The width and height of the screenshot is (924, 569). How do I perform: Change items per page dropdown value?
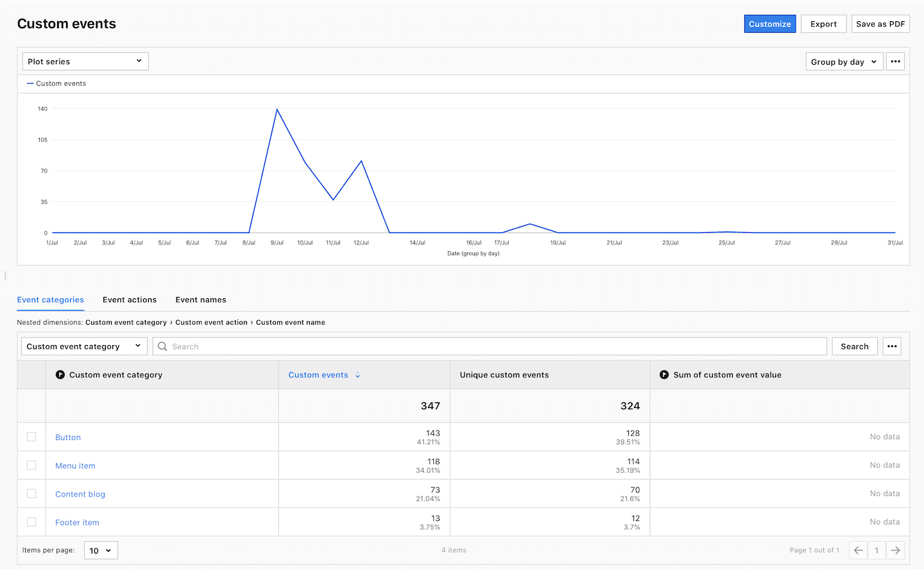[101, 550]
